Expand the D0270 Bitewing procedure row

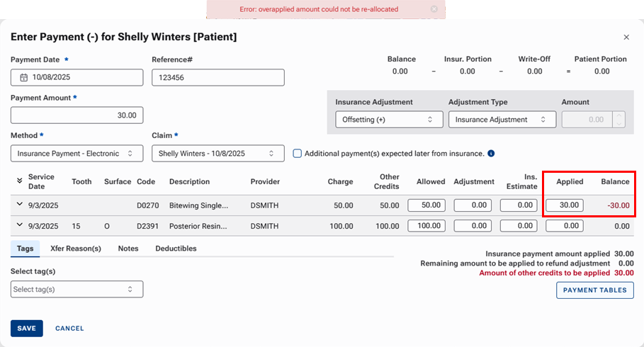[x=19, y=205]
